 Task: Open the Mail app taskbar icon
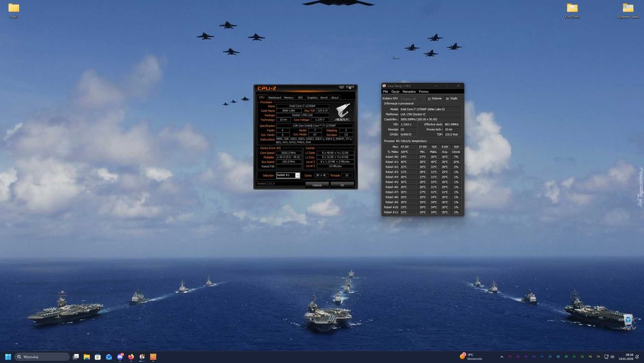109,357
